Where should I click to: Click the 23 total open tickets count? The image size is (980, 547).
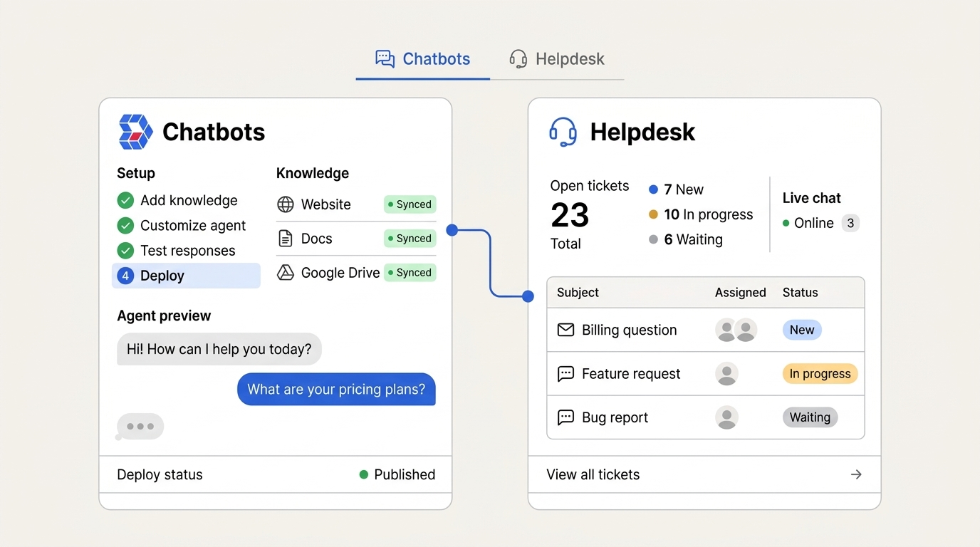click(x=570, y=215)
